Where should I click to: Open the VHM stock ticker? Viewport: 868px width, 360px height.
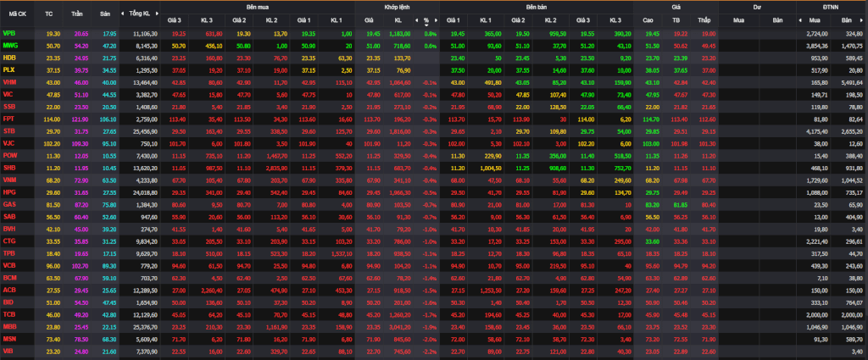tap(9, 82)
